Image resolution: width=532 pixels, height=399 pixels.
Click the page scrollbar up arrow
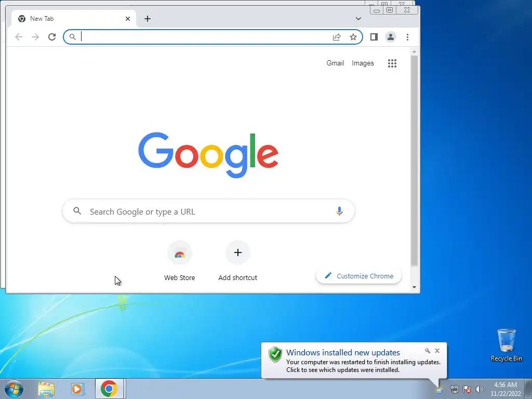(x=414, y=51)
